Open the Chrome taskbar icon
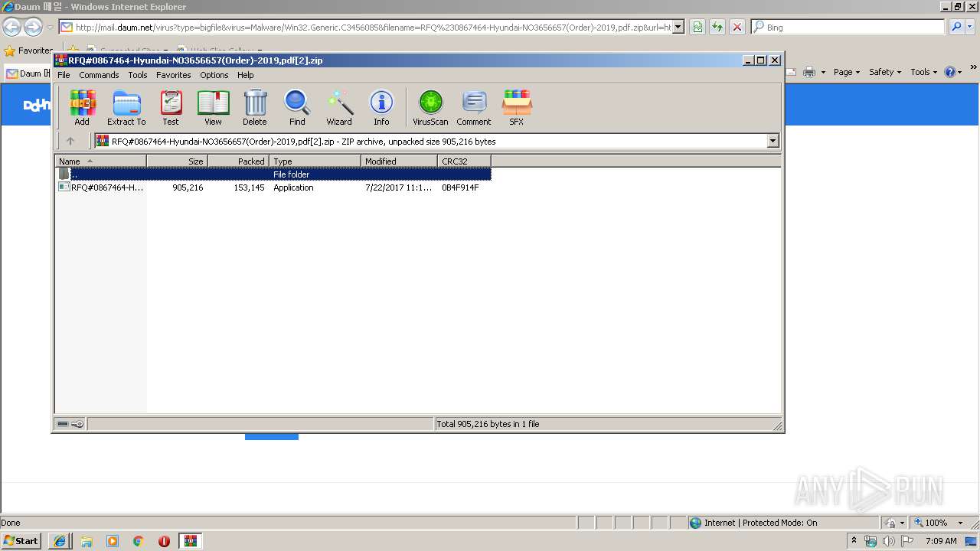Screen dimensions: 980x551 click(x=139, y=541)
